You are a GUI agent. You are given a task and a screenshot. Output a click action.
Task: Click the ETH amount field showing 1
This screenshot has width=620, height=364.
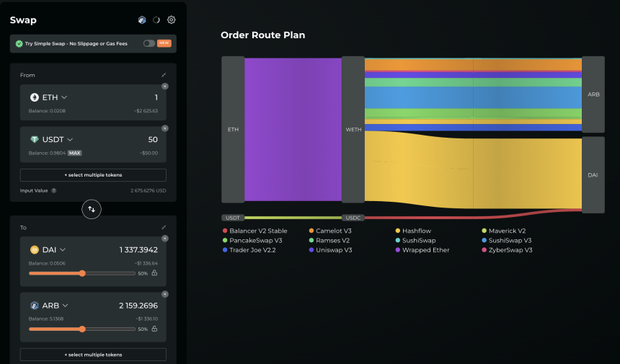pyautogui.click(x=156, y=97)
